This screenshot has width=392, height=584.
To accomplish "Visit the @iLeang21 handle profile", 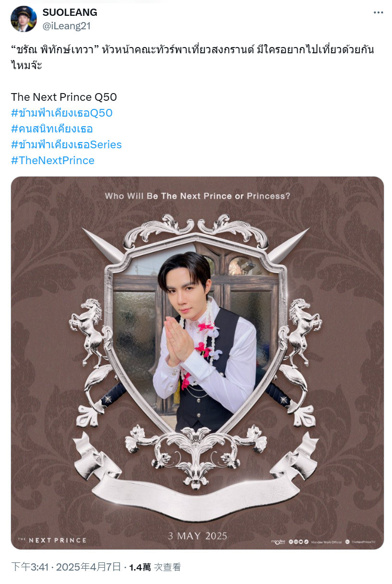I will [67, 26].
